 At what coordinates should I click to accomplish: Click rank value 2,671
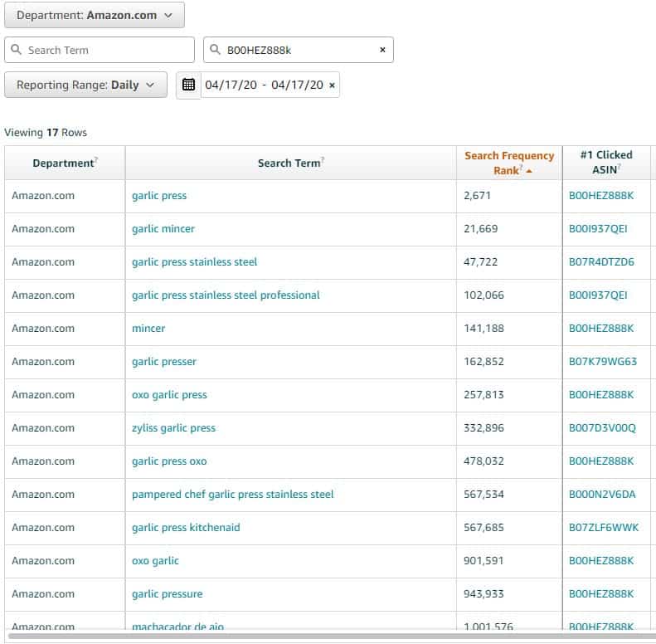point(478,196)
